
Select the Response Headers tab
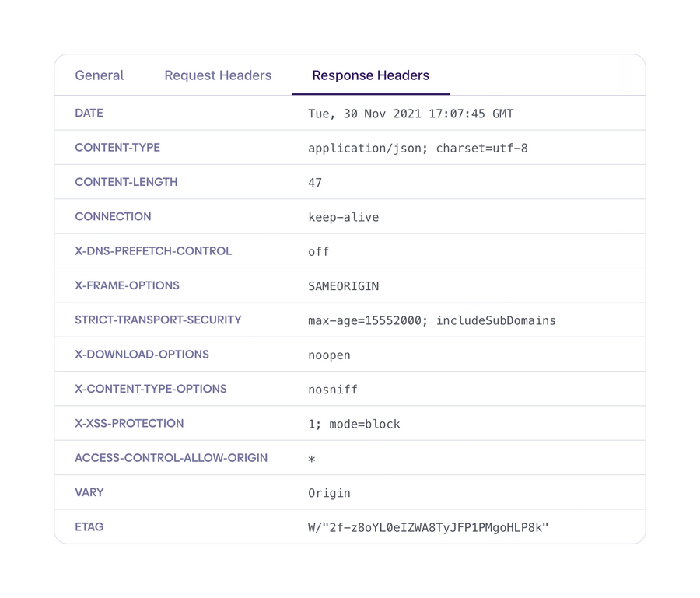click(x=370, y=75)
